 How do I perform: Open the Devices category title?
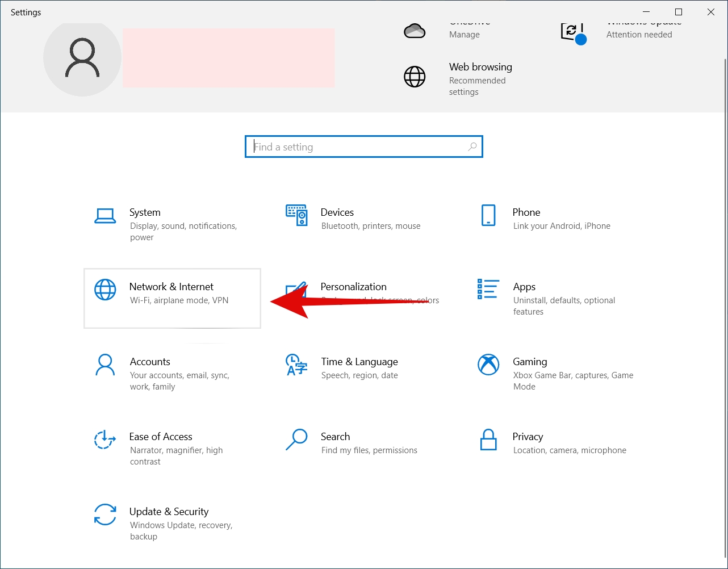click(x=337, y=212)
